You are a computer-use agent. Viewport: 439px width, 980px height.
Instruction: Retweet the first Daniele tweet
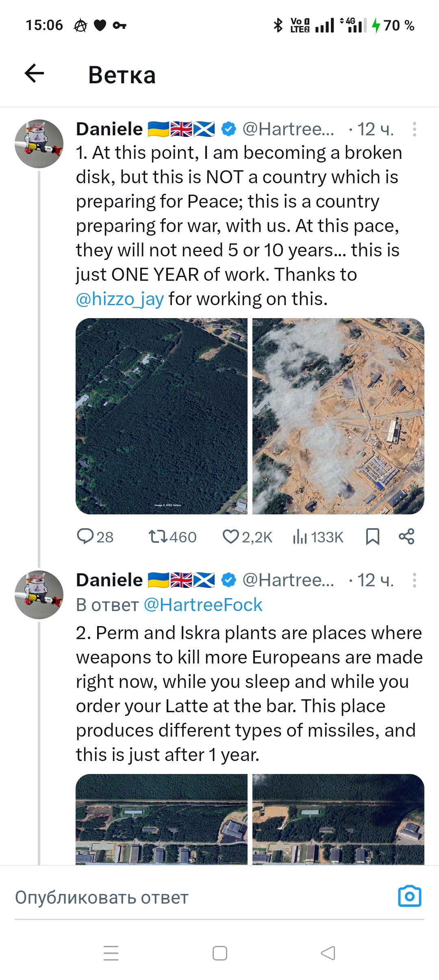tap(172, 537)
